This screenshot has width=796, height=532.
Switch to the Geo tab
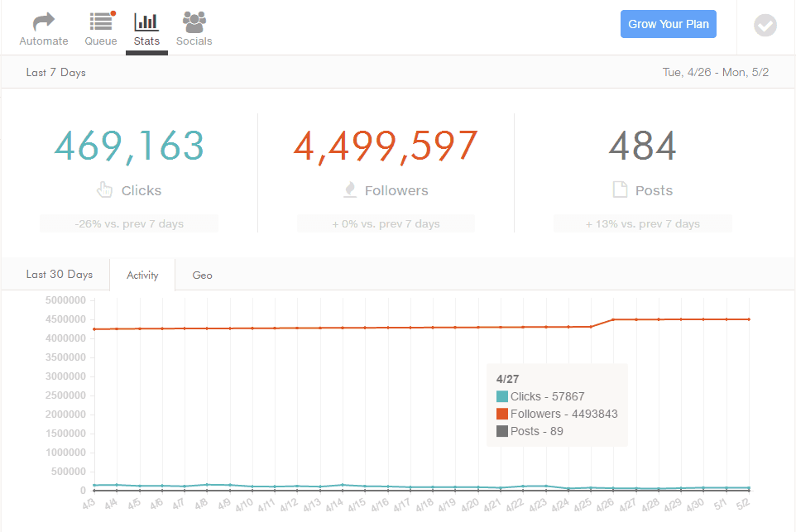[x=203, y=275]
